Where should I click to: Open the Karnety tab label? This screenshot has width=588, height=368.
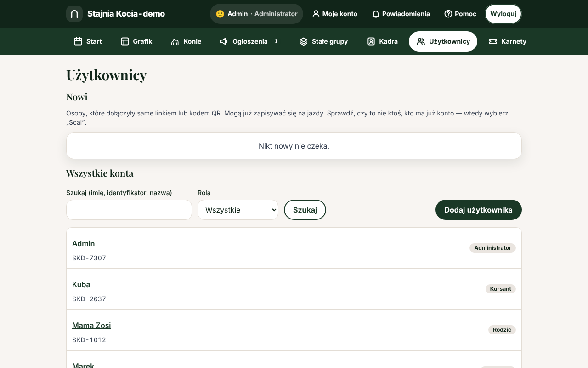(514, 41)
